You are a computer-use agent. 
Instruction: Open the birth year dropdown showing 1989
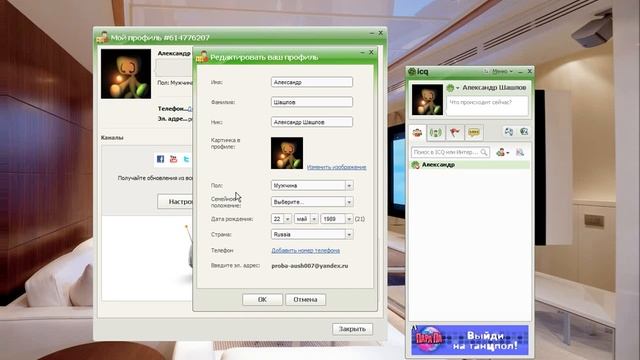click(337, 219)
